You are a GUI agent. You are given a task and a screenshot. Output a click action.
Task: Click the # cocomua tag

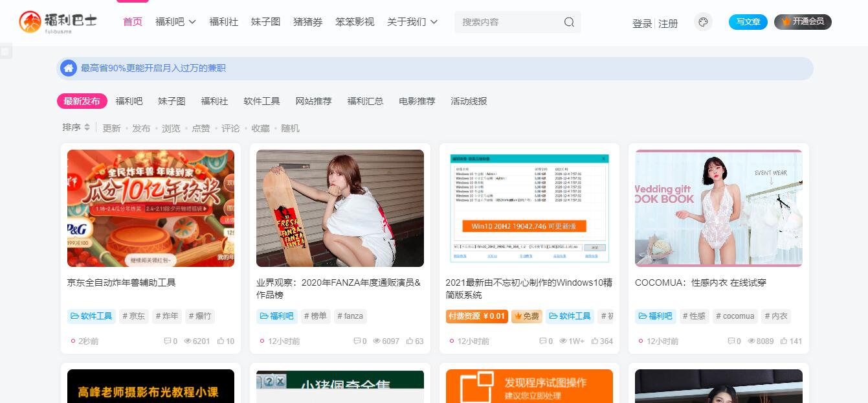(x=735, y=316)
